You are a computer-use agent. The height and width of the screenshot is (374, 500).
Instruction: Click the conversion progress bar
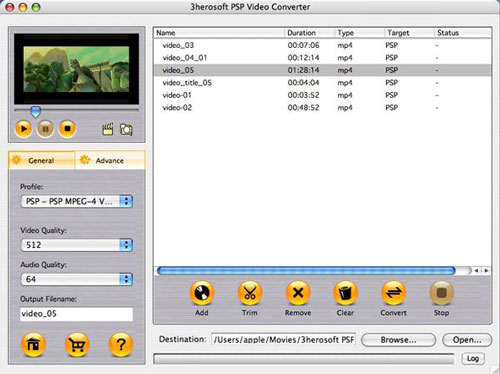[304, 359]
